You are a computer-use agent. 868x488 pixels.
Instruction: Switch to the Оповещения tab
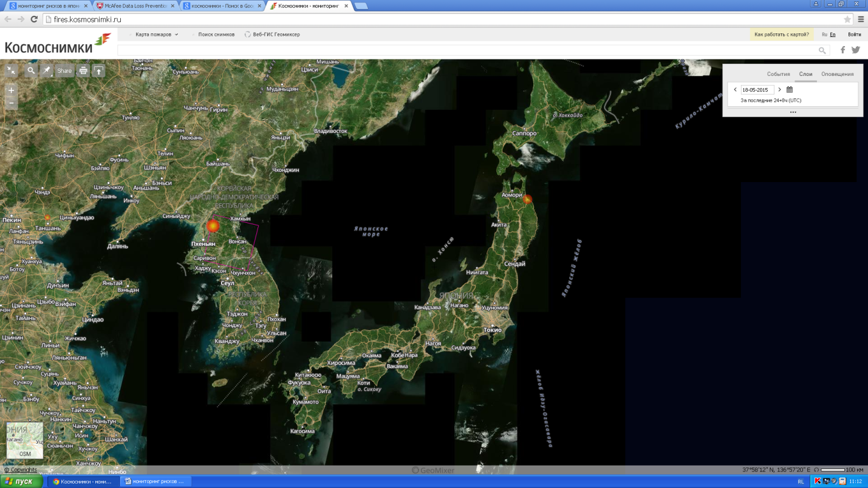837,74
